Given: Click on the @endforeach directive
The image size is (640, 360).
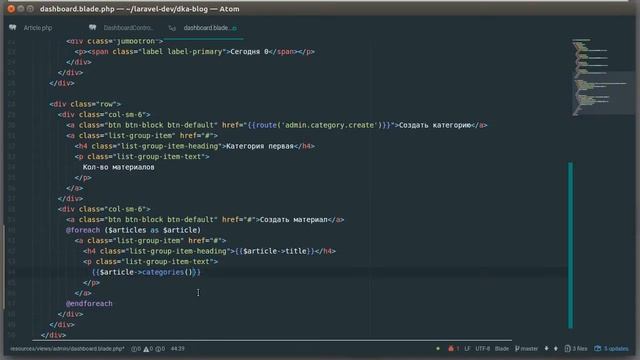Looking at the screenshot, I should 89,304.
